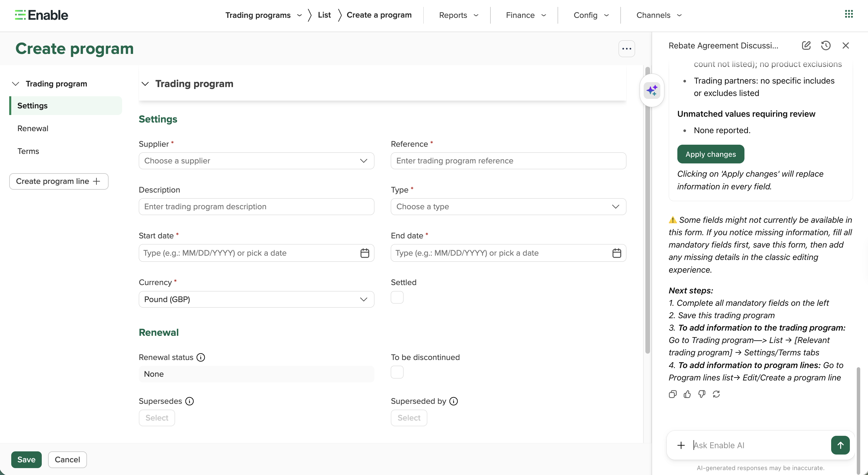
Task: Go to the Terms sidebar section
Action: [x=28, y=151]
